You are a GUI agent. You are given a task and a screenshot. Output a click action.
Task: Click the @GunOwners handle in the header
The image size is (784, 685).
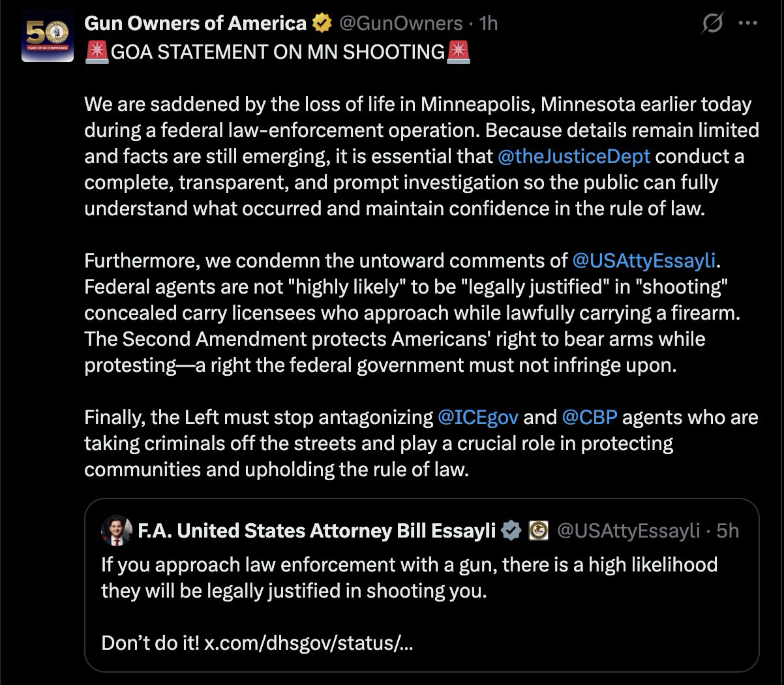pyautogui.click(x=401, y=23)
